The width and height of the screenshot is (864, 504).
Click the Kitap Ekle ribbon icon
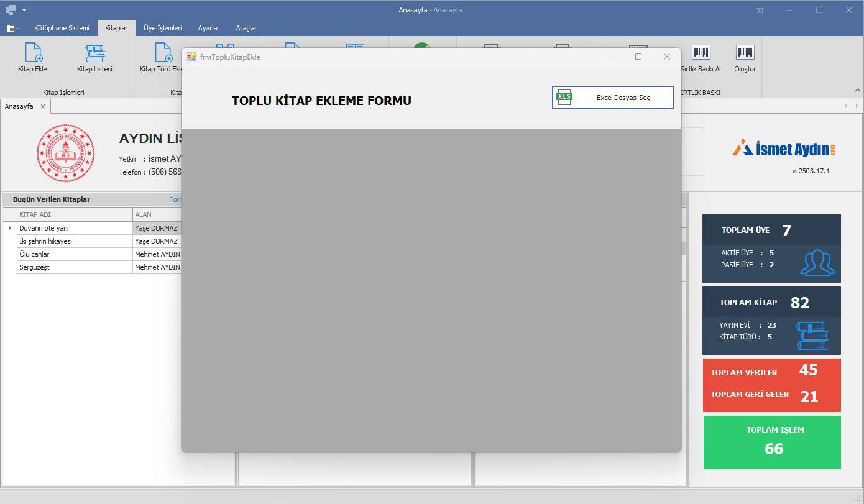click(32, 53)
